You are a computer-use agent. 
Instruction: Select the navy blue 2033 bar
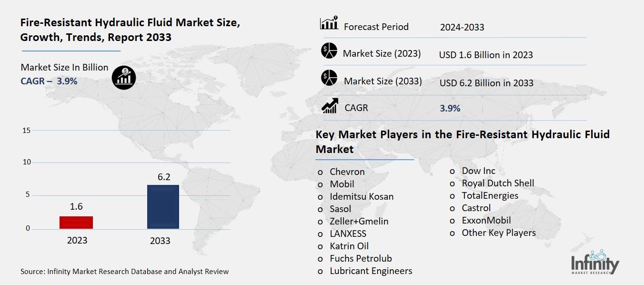click(163, 206)
